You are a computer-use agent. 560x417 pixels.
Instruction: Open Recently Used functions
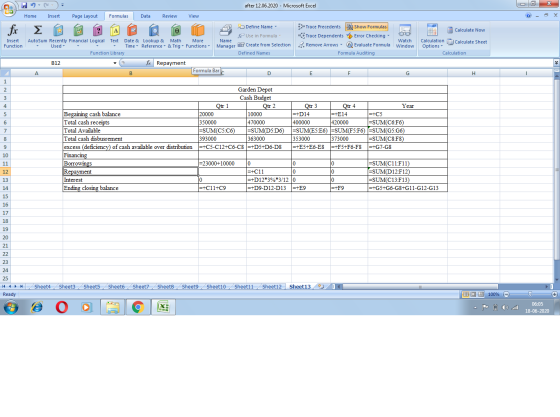coord(58,36)
